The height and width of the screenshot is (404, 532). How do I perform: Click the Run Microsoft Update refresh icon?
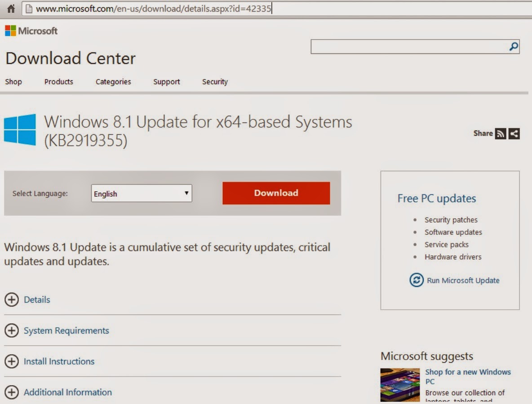click(x=417, y=280)
